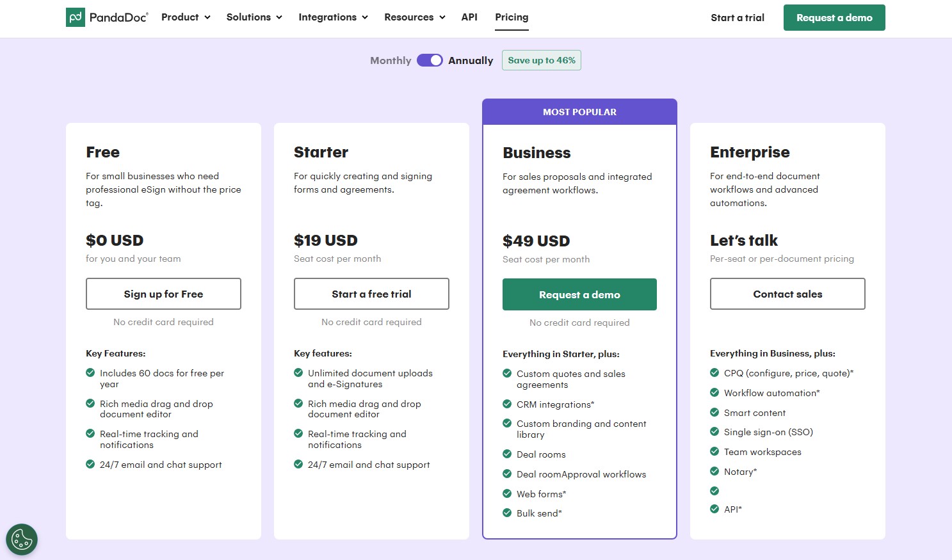Open the Pricing nav tab

coord(512,17)
